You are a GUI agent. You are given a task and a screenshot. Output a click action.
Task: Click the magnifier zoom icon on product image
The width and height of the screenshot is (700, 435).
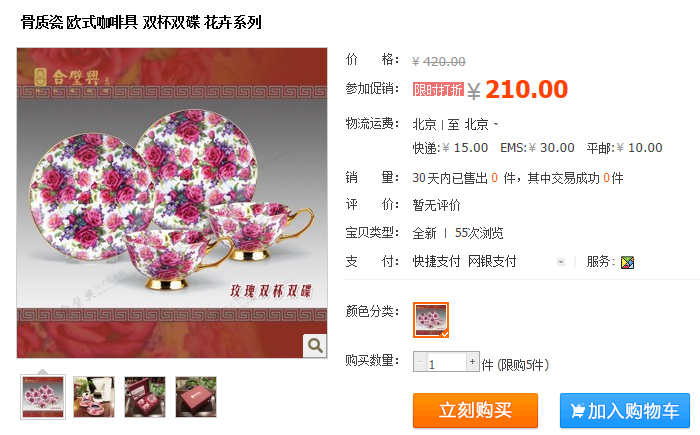pyautogui.click(x=315, y=345)
